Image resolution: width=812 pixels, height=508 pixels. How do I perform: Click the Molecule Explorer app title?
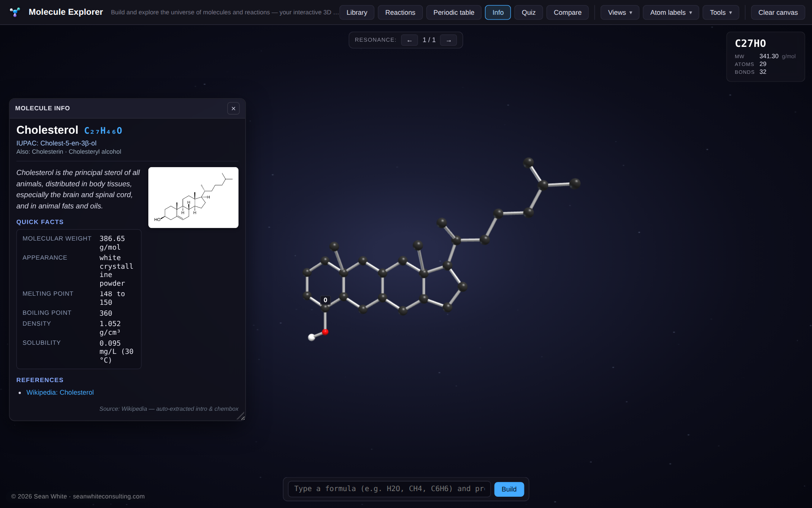(x=66, y=12)
